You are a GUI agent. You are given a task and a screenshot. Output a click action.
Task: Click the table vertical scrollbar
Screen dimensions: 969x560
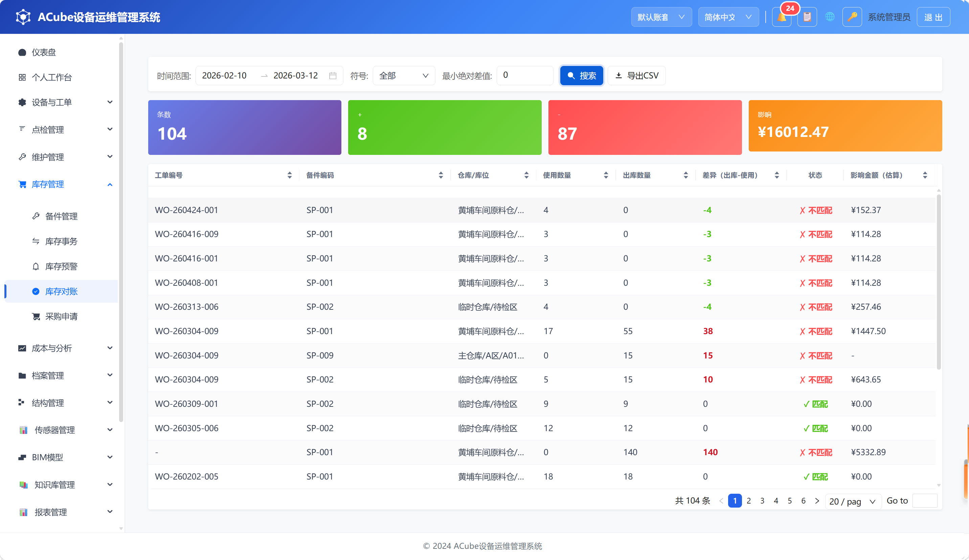[939, 282]
